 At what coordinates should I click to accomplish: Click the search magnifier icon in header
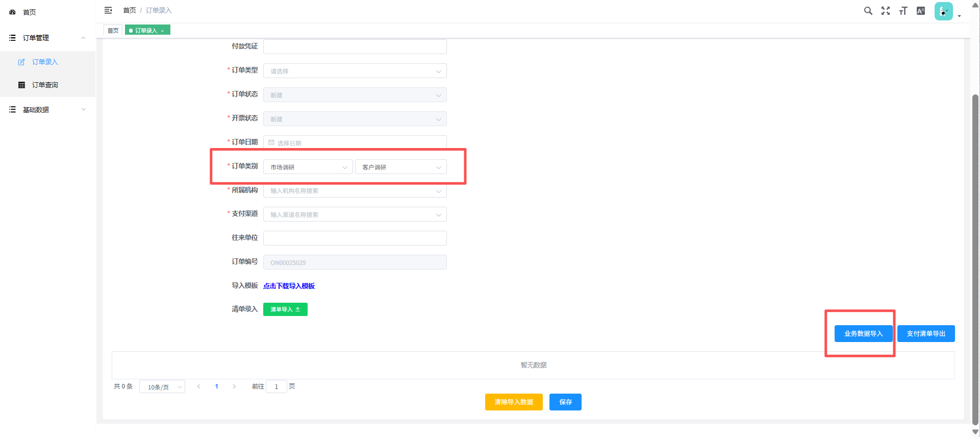(868, 11)
